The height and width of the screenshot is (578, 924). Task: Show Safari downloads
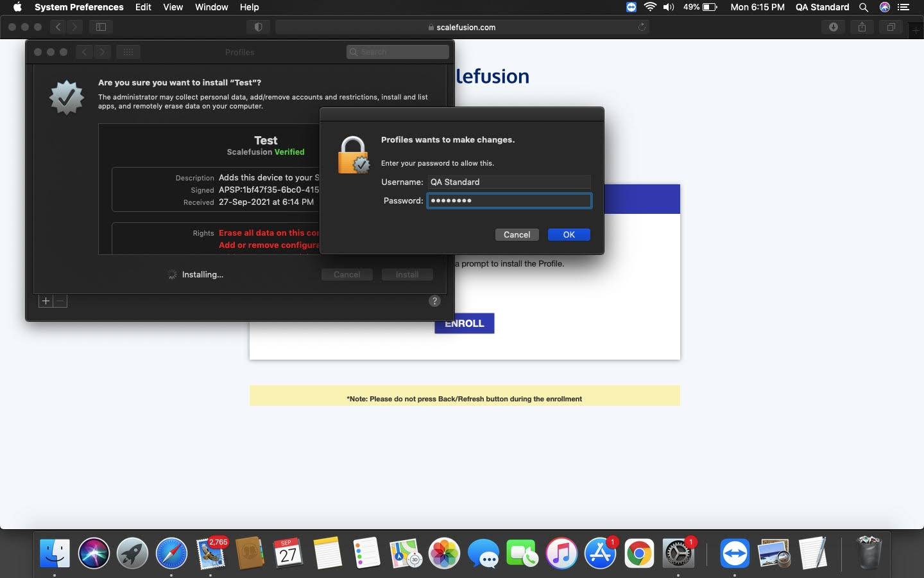coord(833,27)
